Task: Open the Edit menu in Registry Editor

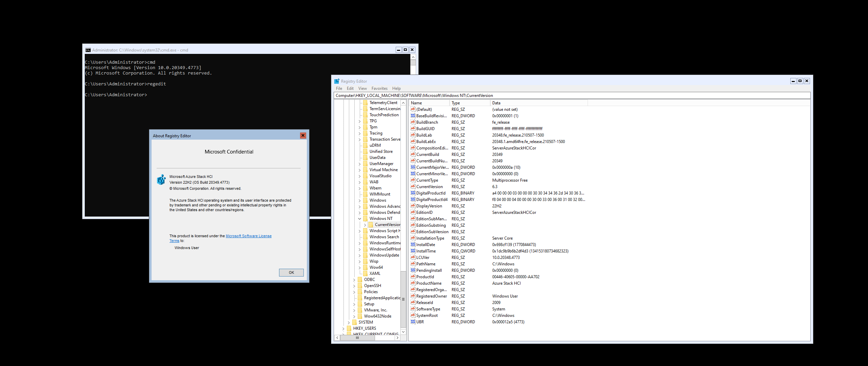Action: pyautogui.click(x=350, y=88)
